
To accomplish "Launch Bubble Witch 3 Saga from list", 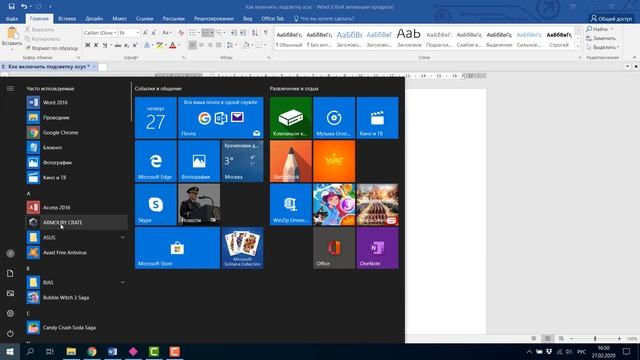I will click(77, 298).
